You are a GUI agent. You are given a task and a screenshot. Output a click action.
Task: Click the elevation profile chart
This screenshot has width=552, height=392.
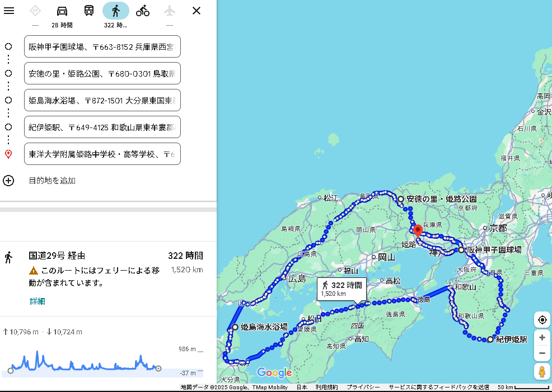[102, 362]
